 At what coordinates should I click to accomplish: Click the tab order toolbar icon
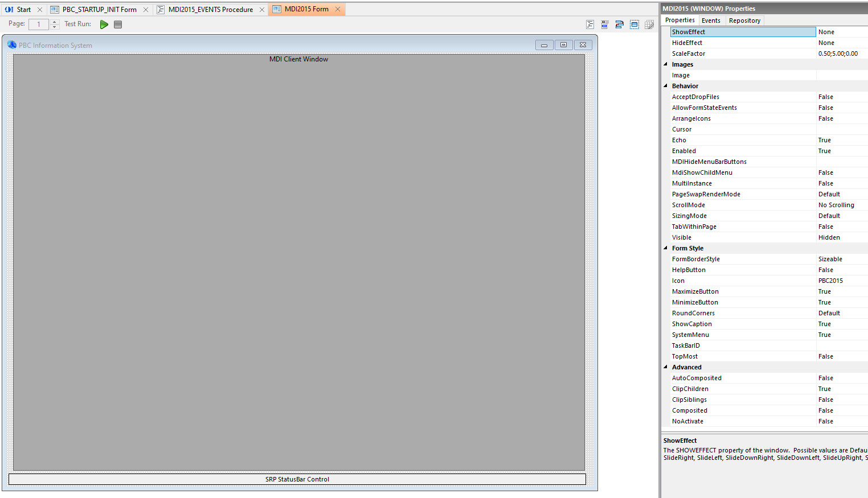click(x=620, y=24)
